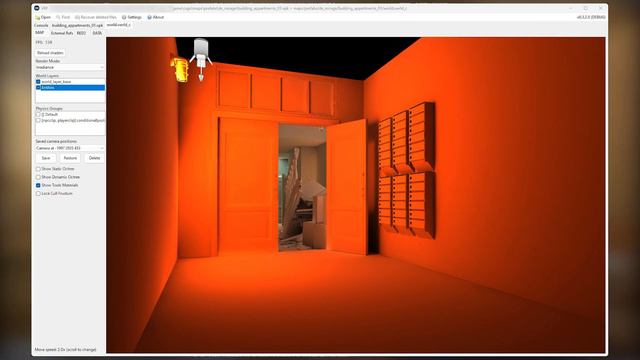Viewport: 640px width, 360px height.
Task: Click the open doorway in the 3D viewport
Action: pos(302,188)
